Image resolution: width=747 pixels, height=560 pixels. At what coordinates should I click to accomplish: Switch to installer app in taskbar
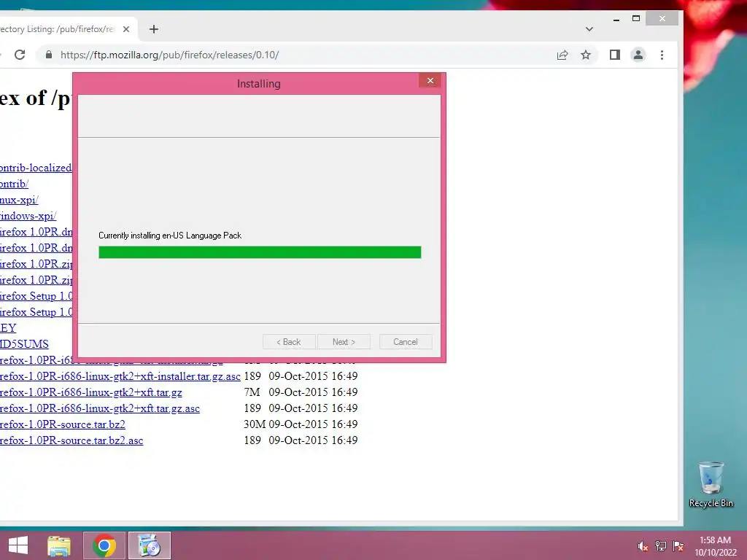pos(149,545)
